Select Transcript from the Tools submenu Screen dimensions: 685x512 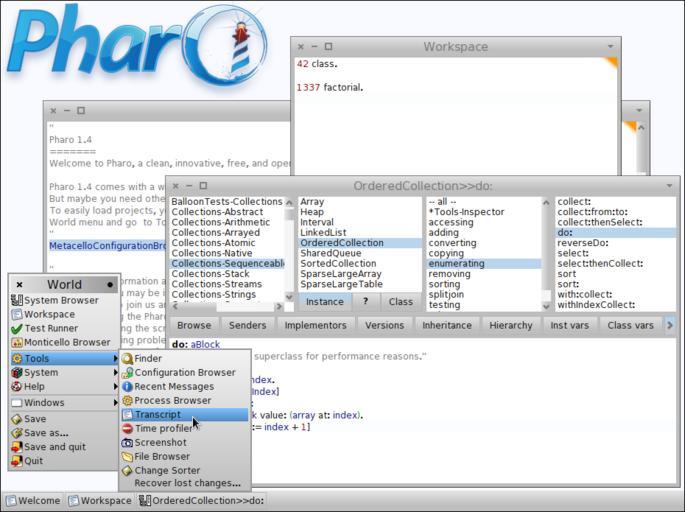158,415
